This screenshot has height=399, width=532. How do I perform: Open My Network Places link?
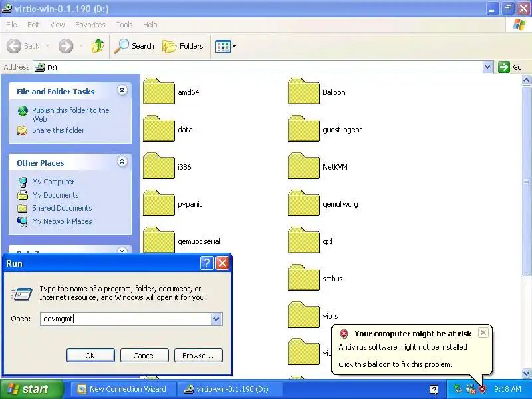point(62,221)
